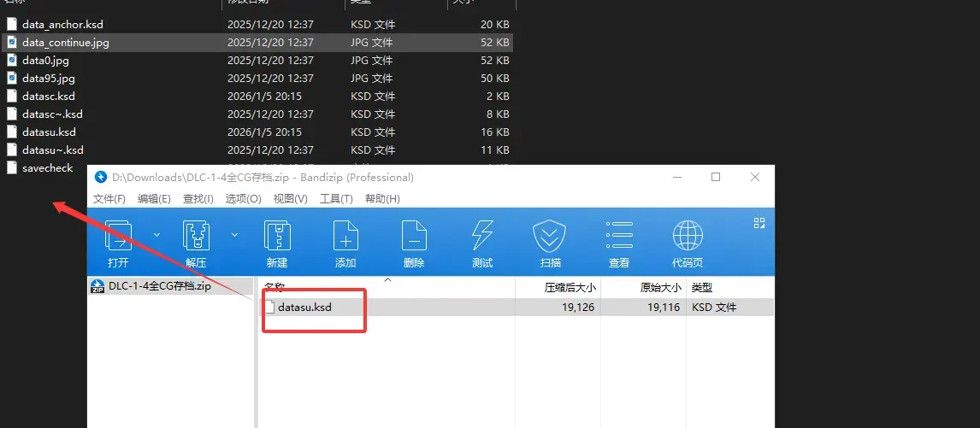Screen dimensions: 980x428
Task: Click the 19,116 original size value
Action: coord(664,307)
